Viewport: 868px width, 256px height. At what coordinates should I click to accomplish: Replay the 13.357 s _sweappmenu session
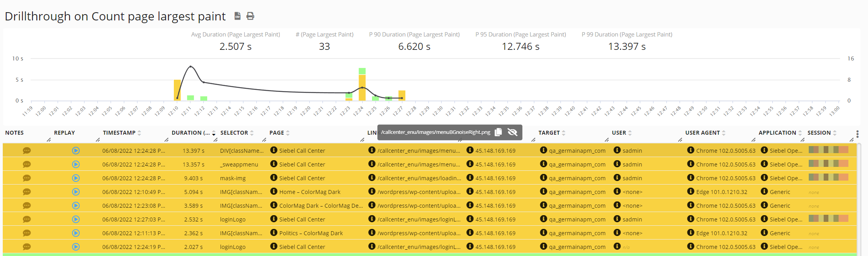(x=76, y=165)
